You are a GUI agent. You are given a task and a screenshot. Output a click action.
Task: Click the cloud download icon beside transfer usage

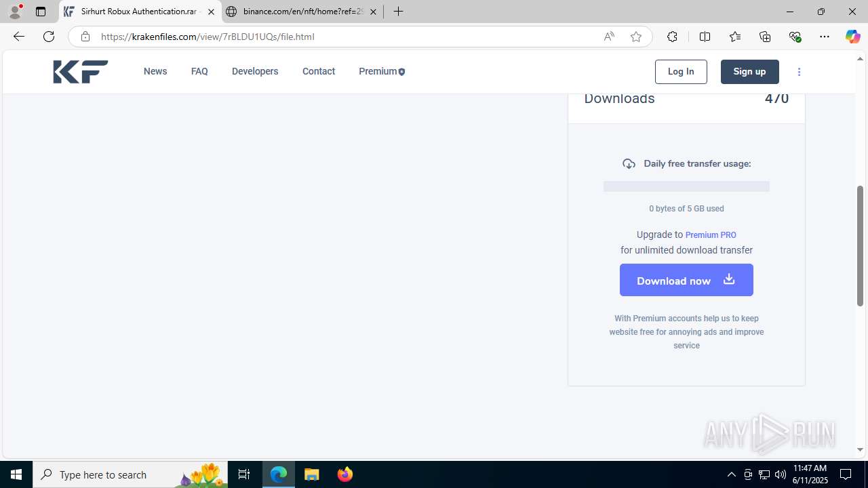tap(629, 164)
